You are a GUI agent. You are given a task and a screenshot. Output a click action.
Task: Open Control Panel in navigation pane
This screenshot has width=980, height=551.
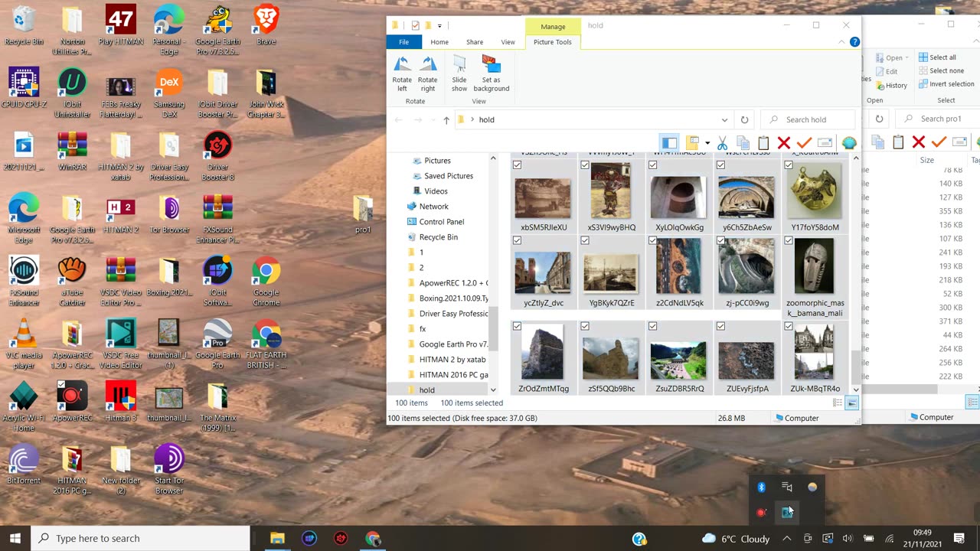[x=441, y=222]
